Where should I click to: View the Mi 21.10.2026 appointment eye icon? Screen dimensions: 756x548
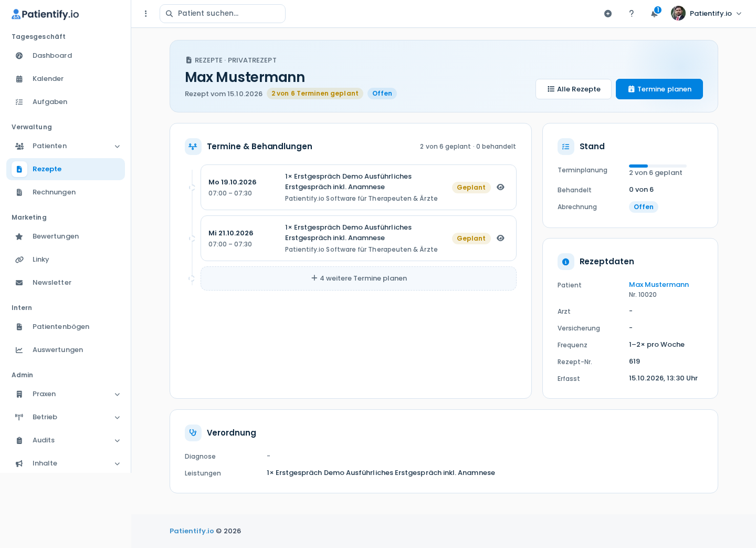[501, 239]
